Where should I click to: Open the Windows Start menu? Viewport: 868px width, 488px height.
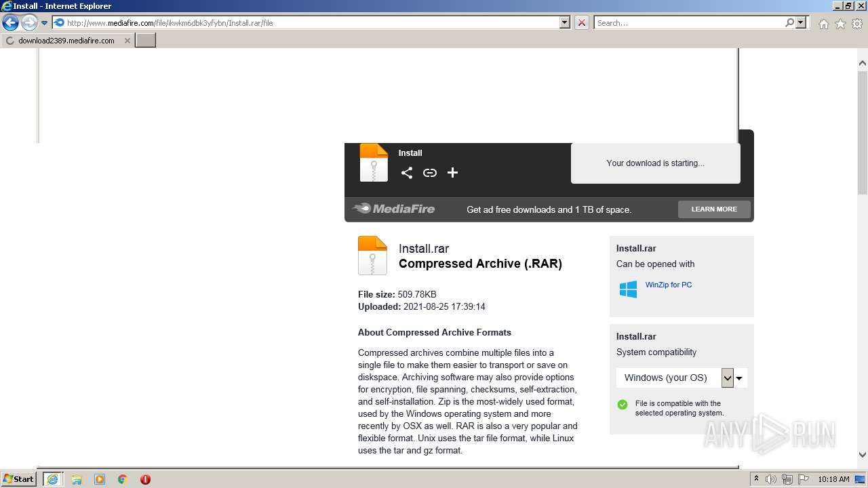pyautogui.click(x=19, y=479)
